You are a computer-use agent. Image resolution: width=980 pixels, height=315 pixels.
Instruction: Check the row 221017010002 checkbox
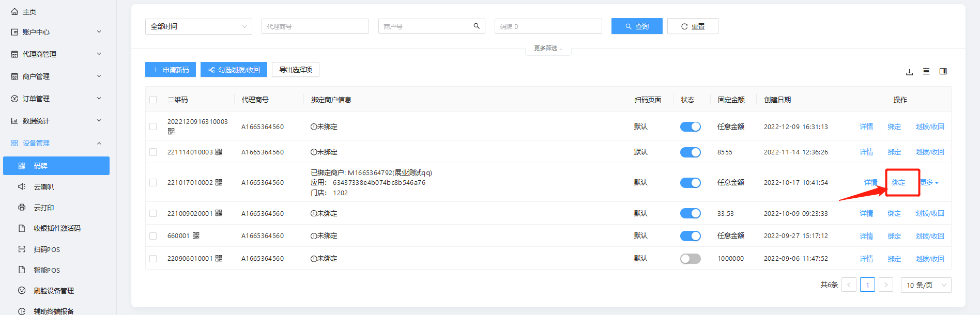pyautogui.click(x=153, y=182)
